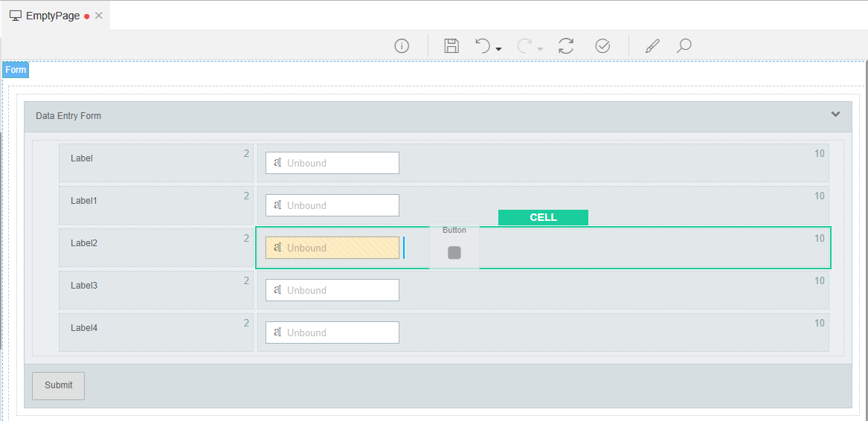Click the highlighted Unbound input beside Label2
The image size is (868, 421).
pyautogui.click(x=332, y=248)
